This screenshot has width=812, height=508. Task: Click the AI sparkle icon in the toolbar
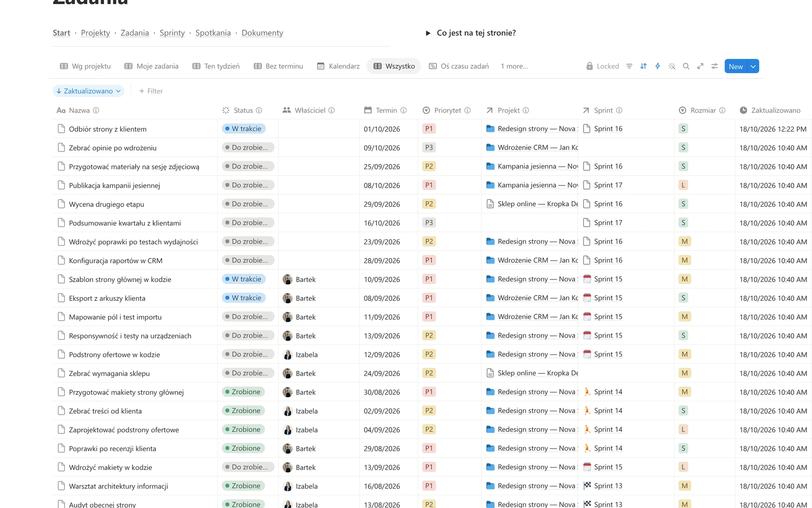672,66
